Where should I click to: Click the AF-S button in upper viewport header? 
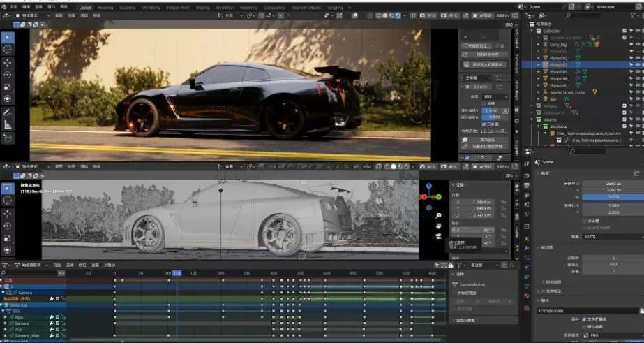428,15
